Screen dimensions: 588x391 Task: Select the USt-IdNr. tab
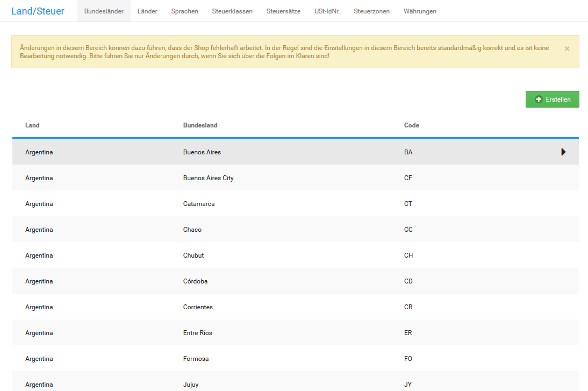click(x=327, y=11)
